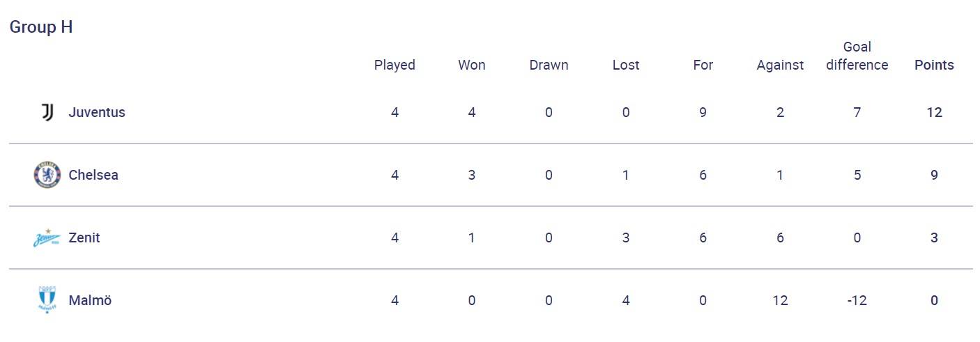Click the Group H heading
The height and width of the screenshot is (342, 980).
pyautogui.click(x=41, y=27)
